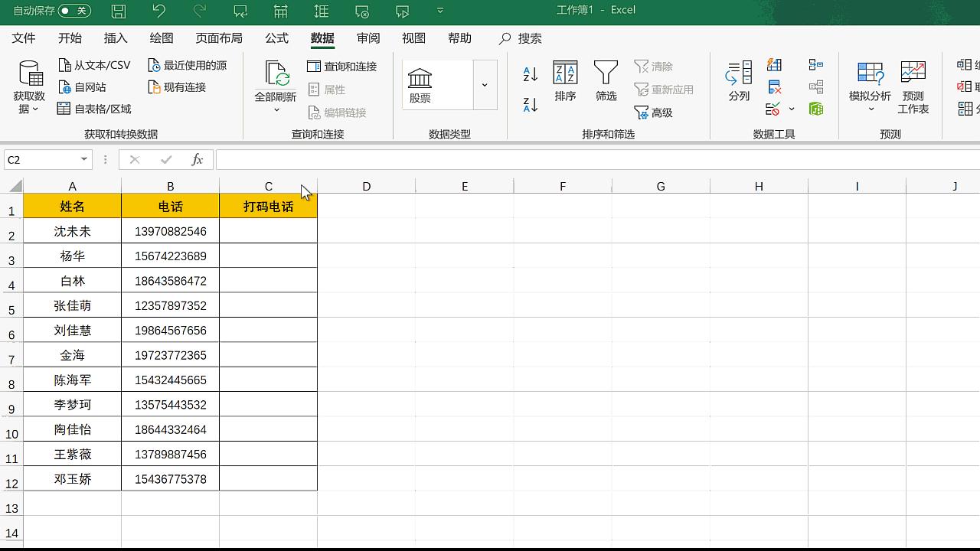Screen dimensions: 980x551
Task: Open the 审阅 (Review) tab
Action: point(368,38)
